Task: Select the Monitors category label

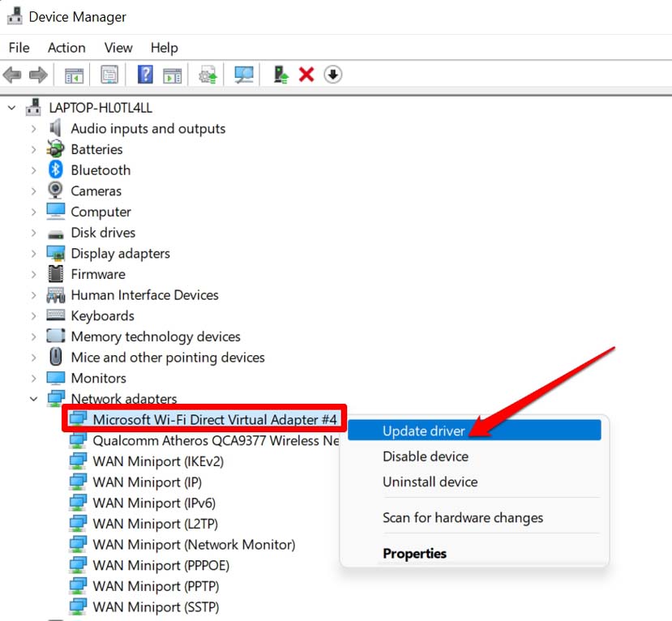Action: pyautogui.click(x=99, y=378)
